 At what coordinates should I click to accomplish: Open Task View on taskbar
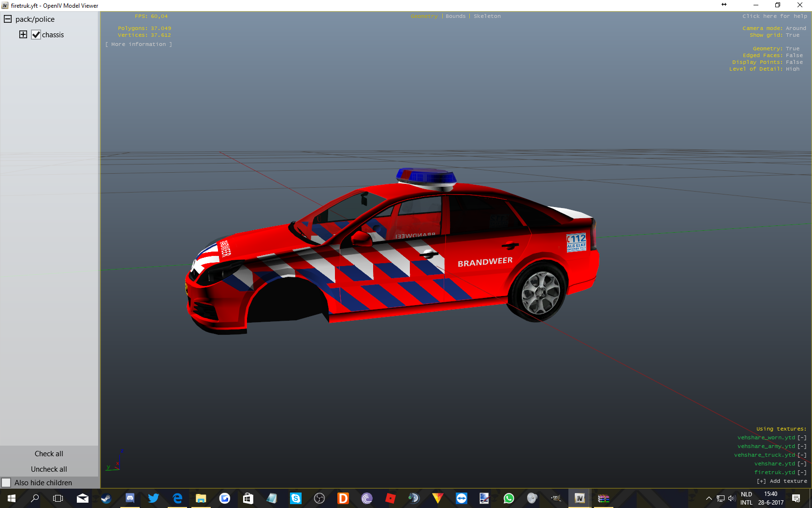tap(58, 498)
